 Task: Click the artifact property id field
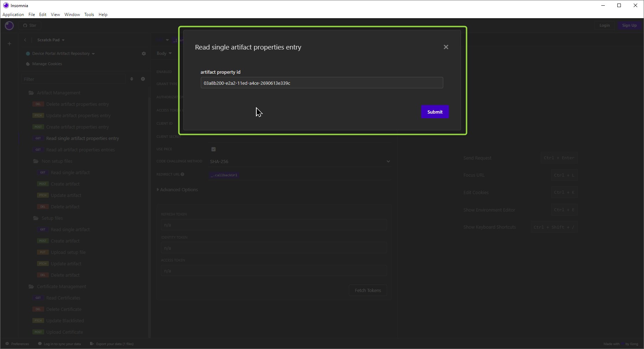[321, 83]
